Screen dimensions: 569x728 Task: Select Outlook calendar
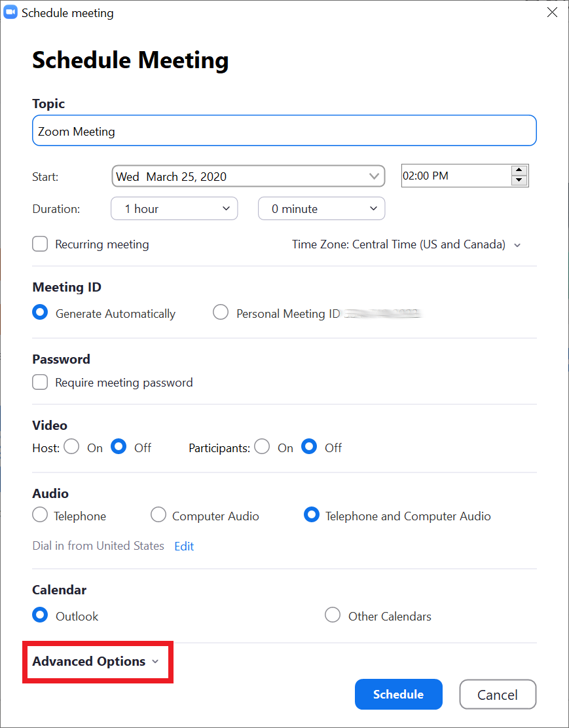click(x=40, y=615)
